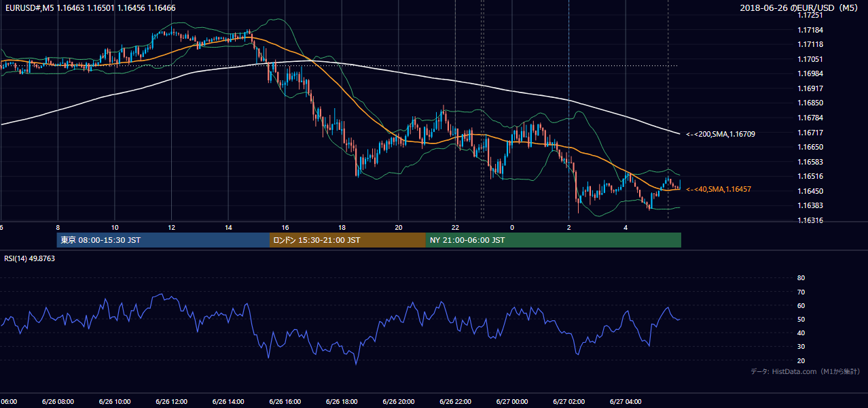Screen dimensions: 868x408
Task: Click hour tick 18 under price chart
Action: pos(342,227)
